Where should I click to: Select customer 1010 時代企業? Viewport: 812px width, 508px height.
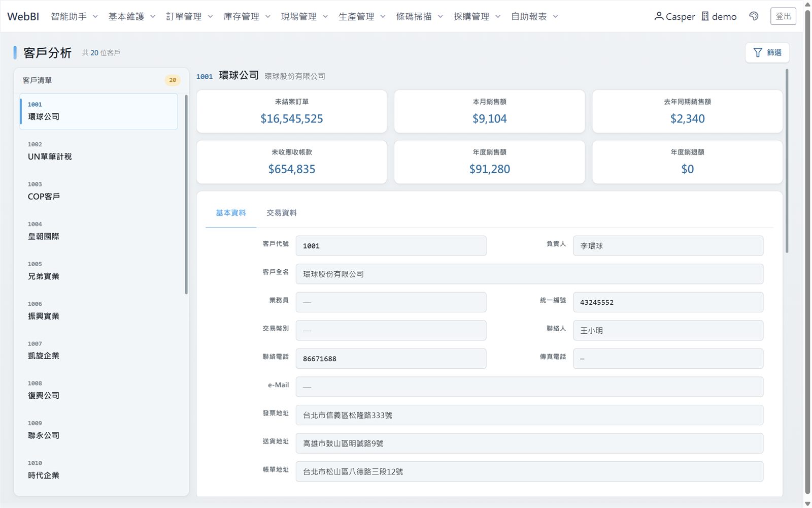point(99,470)
